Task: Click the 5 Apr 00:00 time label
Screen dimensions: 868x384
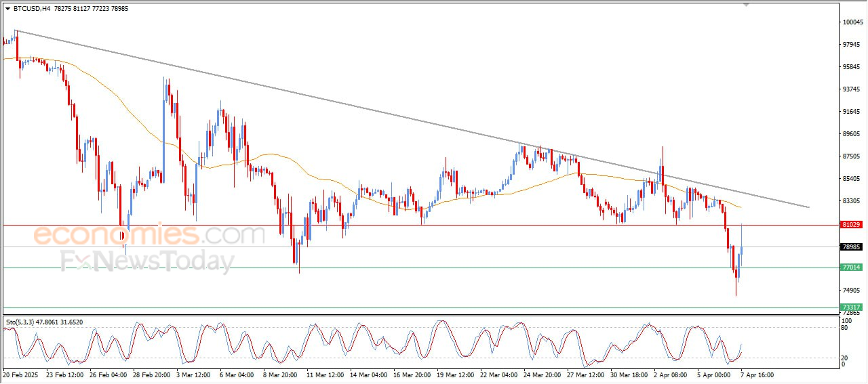Action: coord(715,374)
